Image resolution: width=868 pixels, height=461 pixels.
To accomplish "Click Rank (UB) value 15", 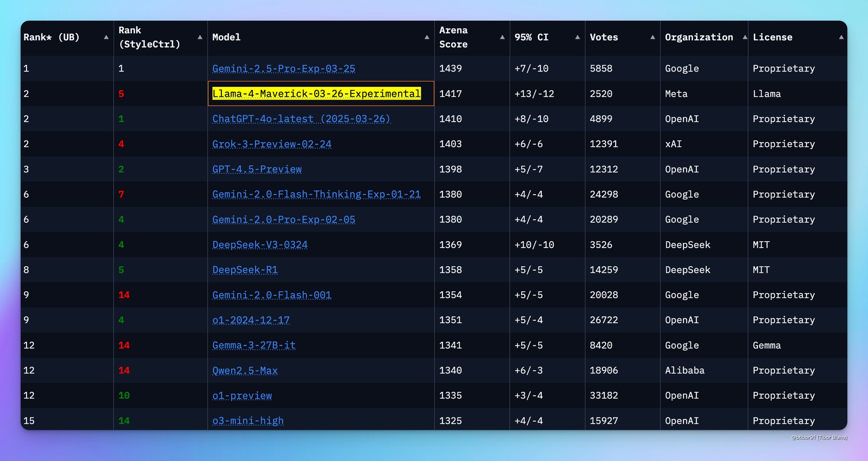I will 29,421.
